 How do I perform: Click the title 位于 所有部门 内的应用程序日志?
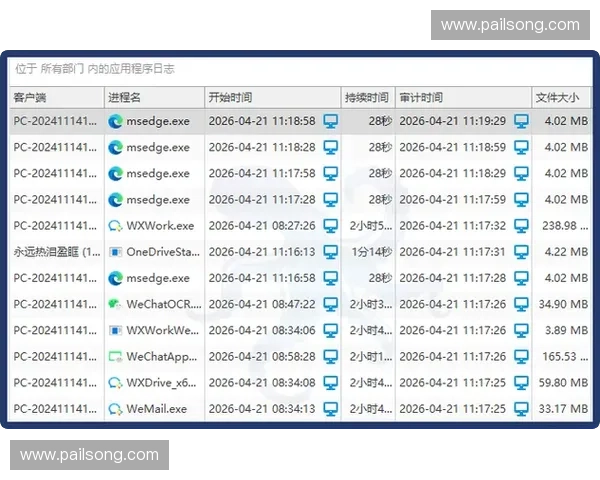pyautogui.click(x=95, y=69)
